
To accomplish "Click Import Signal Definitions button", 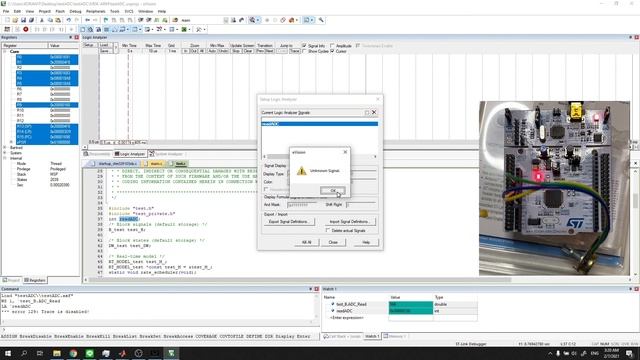I will pyautogui.click(x=349, y=222).
